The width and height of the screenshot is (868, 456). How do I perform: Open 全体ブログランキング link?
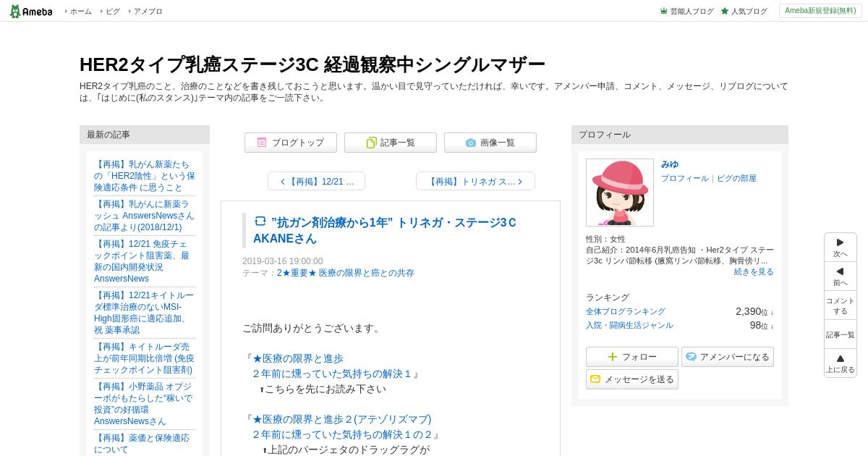[x=626, y=311]
